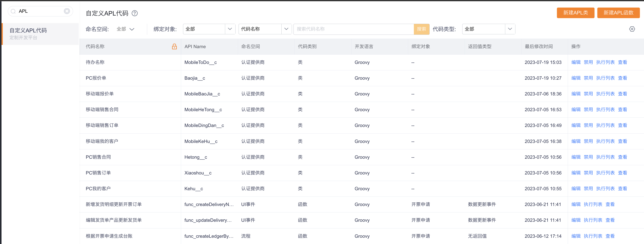Click 编辑 for PC销售合同 row
644x244 pixels.
coord(576,157)
